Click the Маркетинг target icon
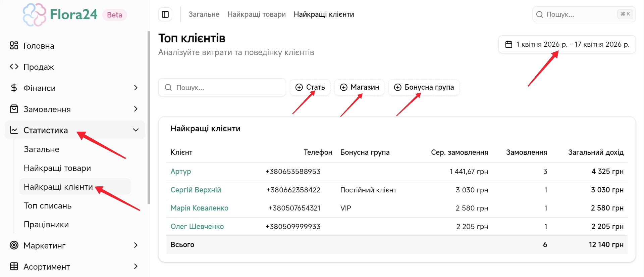This screenshot has width=644, height=277. (x=14, y=245)
